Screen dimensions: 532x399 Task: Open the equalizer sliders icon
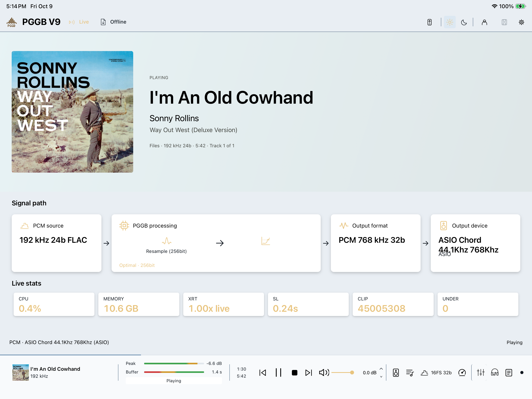tap(481, 373)
